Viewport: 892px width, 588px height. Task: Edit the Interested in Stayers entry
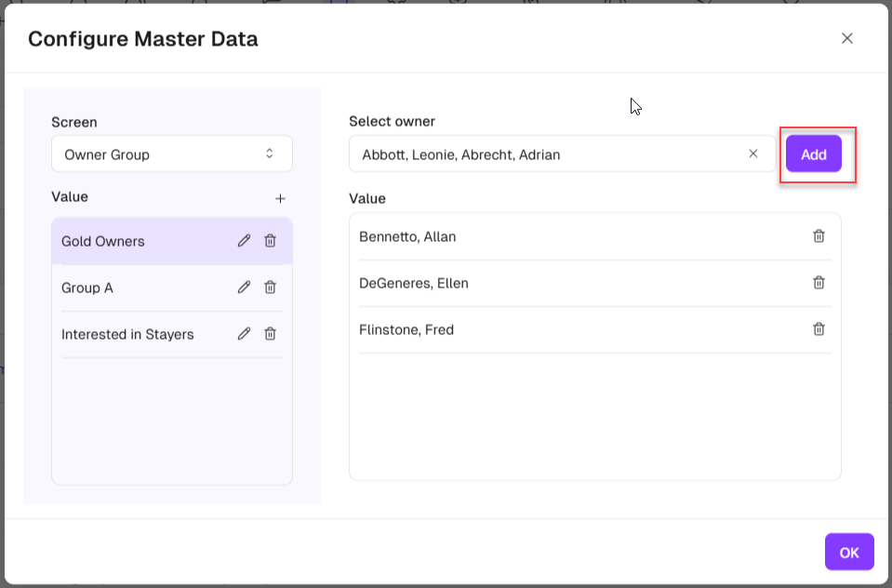[x=244, y=334]
